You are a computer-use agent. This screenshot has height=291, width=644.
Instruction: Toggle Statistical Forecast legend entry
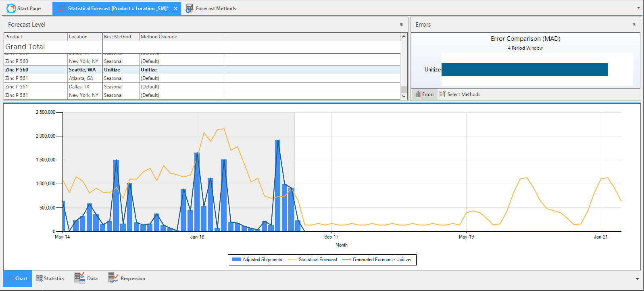[x=313, y=260]
